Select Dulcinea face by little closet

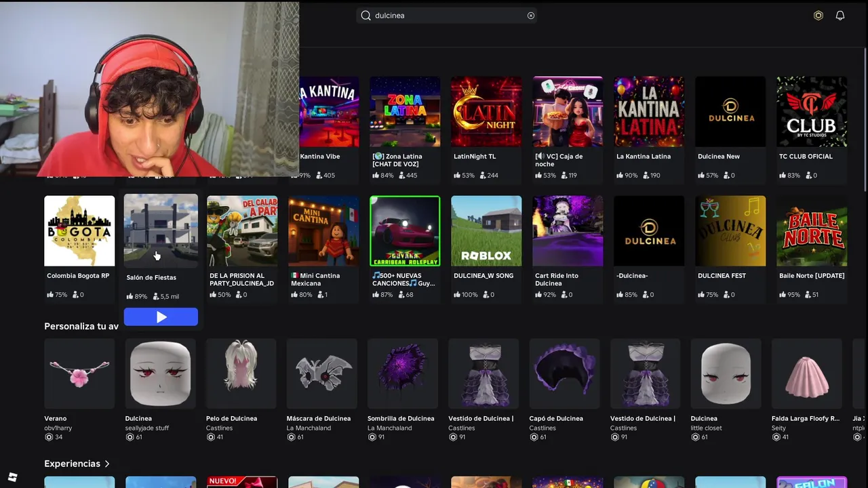point(726,373)
